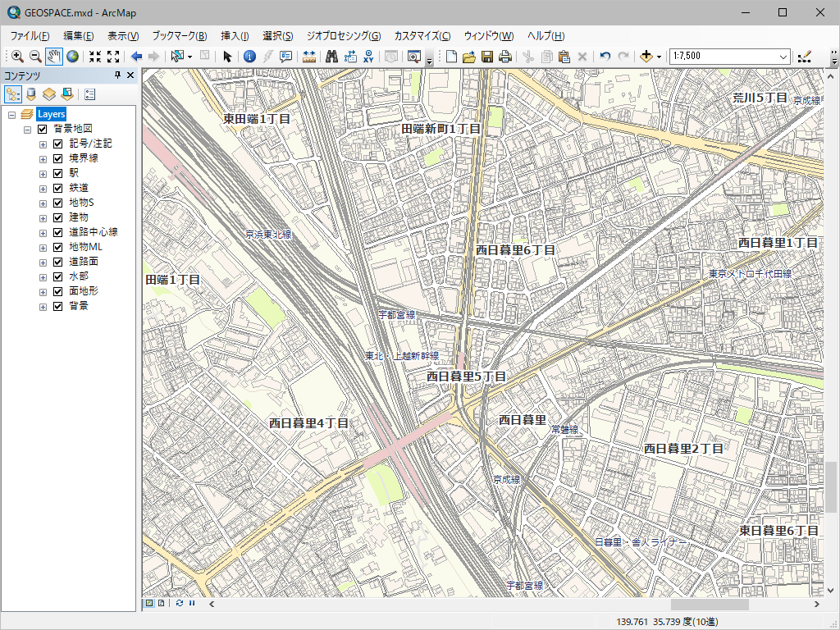Activate the Identify tool
The width and height of the screenshot is (840, 630).
coord(249,57)
